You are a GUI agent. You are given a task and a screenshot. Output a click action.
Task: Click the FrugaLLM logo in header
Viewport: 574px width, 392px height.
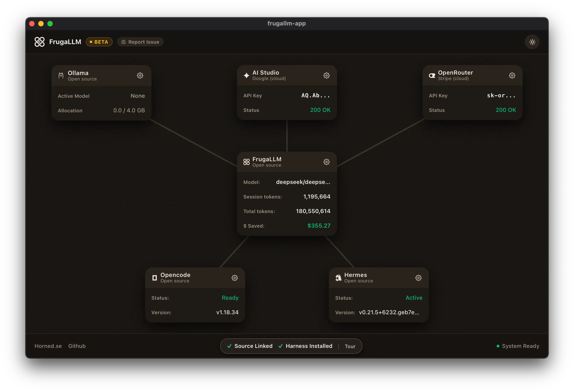[x=40, y=42]
